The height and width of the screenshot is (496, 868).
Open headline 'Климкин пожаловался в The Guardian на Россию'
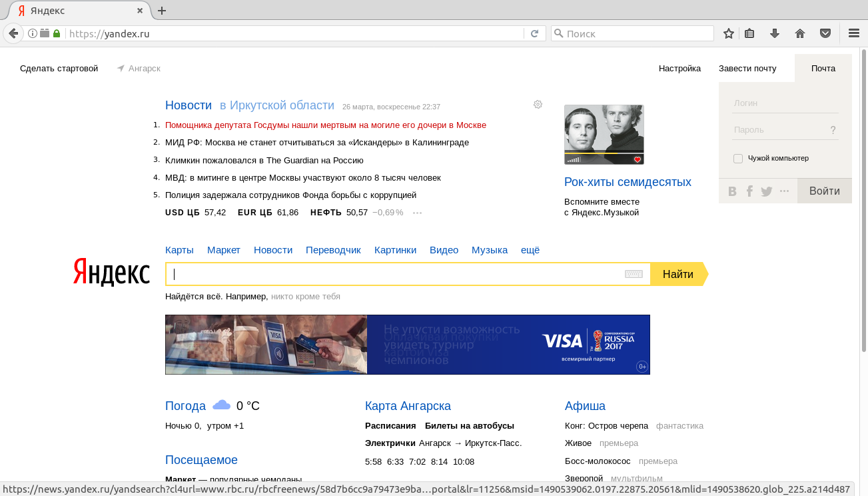(264, 160)
